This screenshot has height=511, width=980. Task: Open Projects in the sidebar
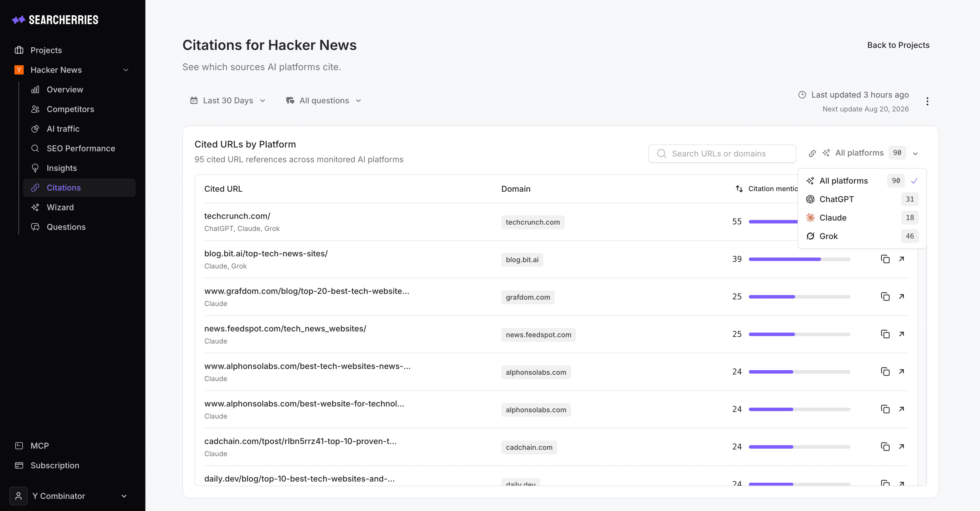tap(46, 50)
